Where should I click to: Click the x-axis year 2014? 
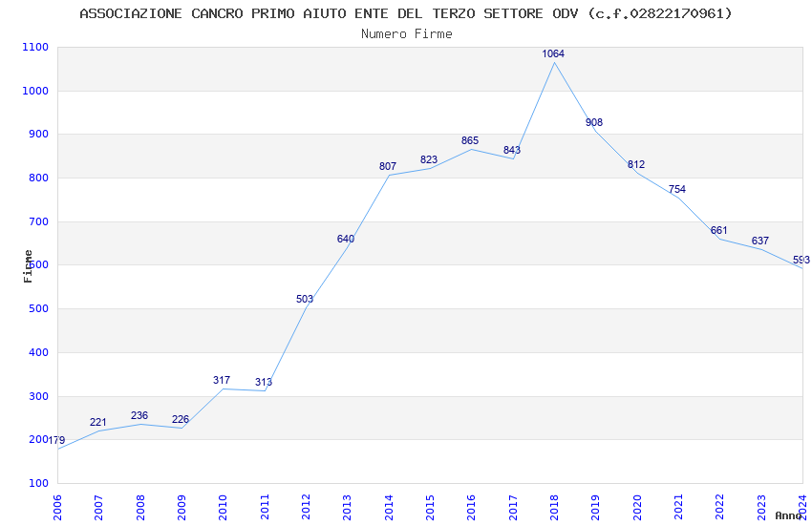[x=389, y=508]
